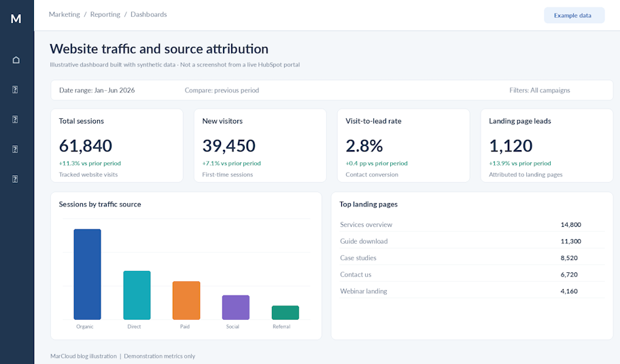Click the Example data button
The image size is (620, 364).
click(574, 16)
